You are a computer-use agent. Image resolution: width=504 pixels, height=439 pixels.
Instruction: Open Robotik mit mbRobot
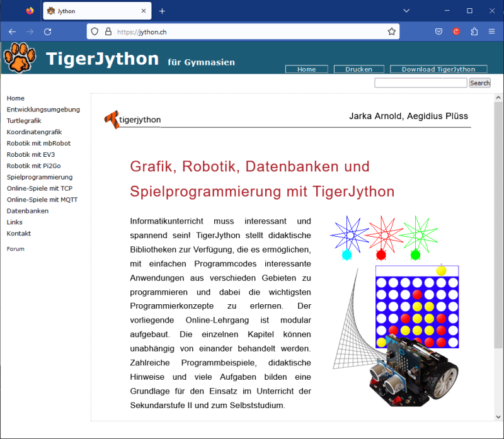point(38,144)
